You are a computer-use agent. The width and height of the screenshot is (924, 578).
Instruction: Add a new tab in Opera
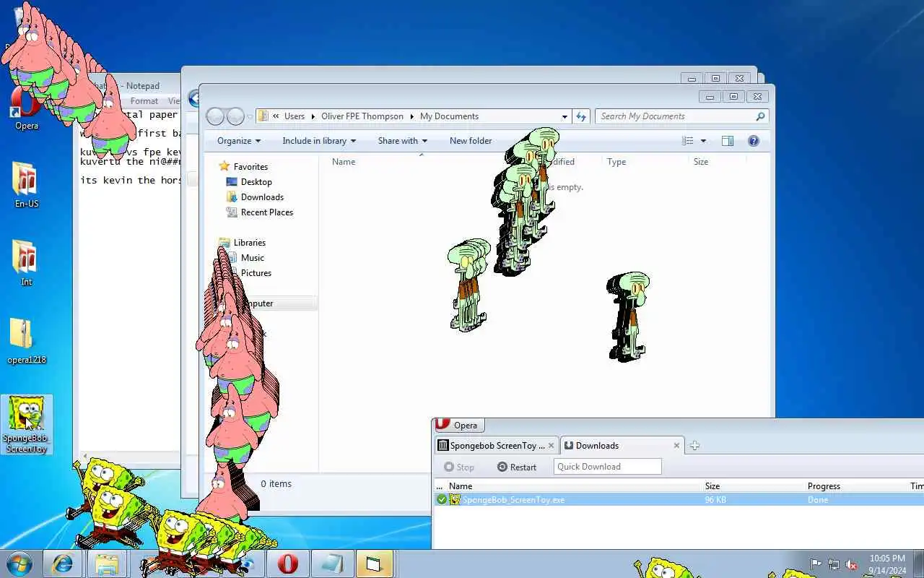[694, 446]
